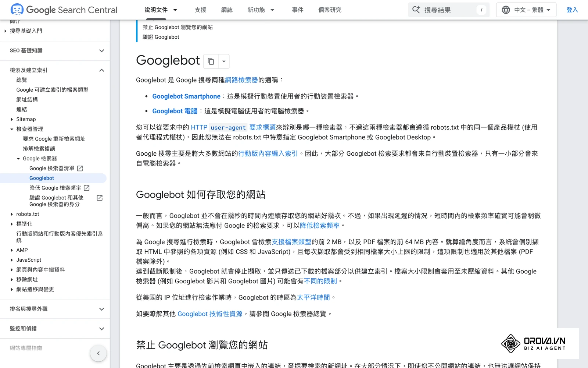The width and height of the screenshot is (588, 368).
Task: Open 事件 navigation tab
Action: [x=297, y=10]
